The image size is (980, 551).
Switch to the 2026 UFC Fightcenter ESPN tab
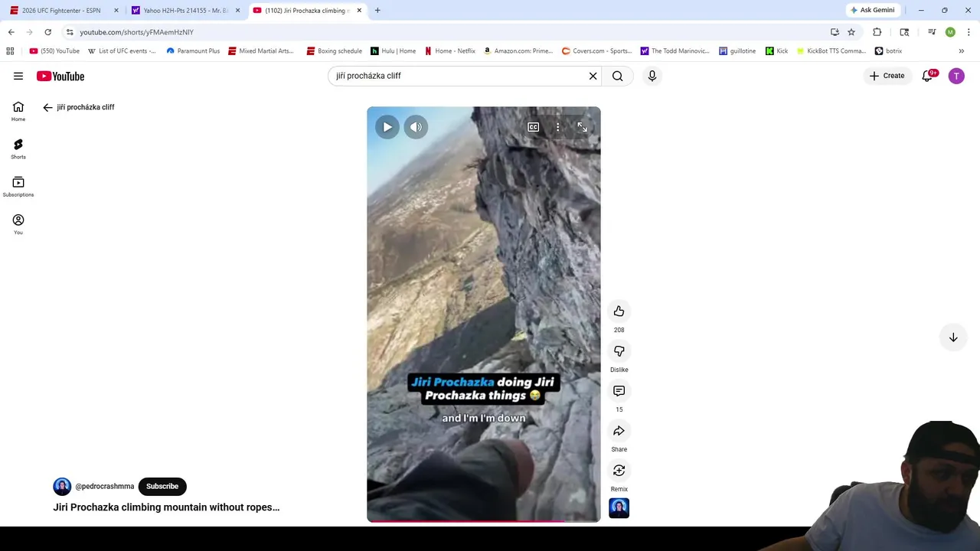point(61,11)
